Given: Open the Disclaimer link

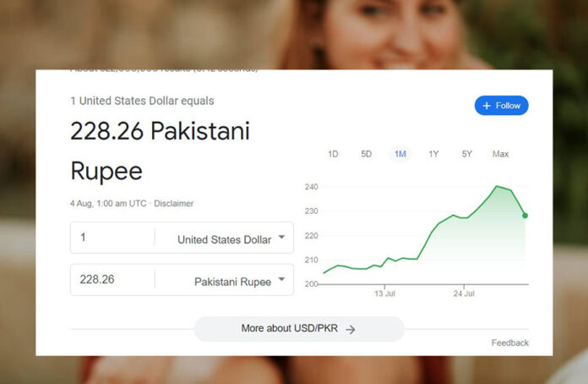Looking at the screenshot, I should 174,204.
